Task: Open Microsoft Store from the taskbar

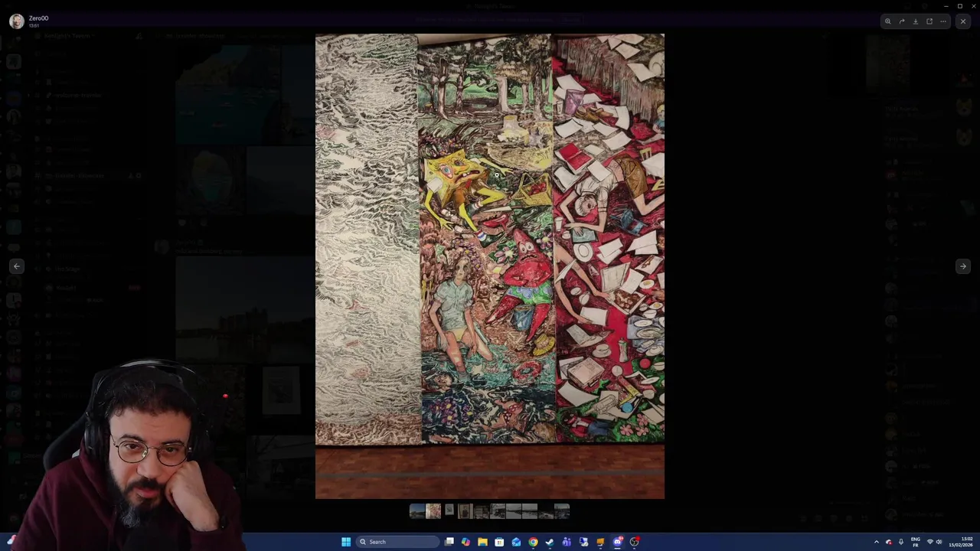Action: pyautogui.click(x=499, y=542)
